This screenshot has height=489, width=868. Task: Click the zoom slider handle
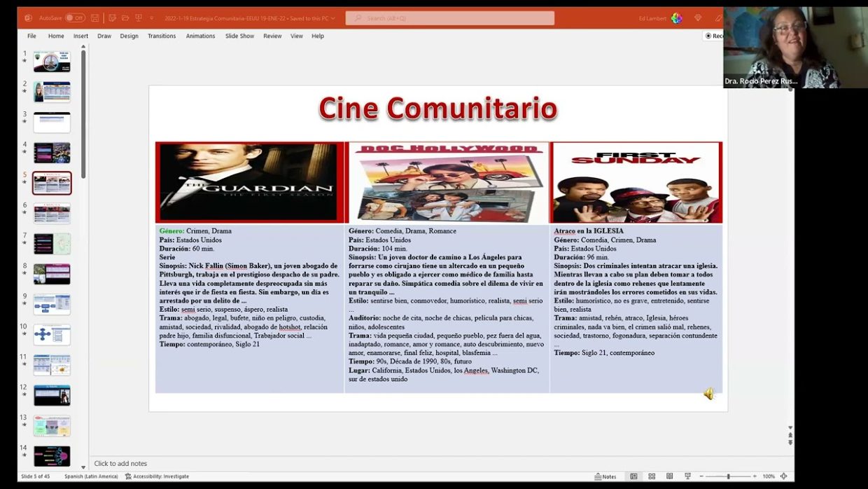click(x=728, y=476)
